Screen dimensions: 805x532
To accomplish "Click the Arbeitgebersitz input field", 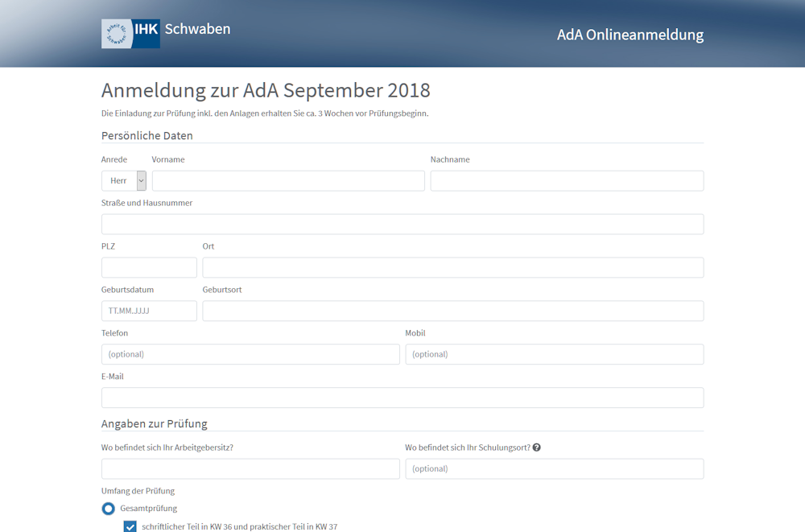I will point(250,469).
